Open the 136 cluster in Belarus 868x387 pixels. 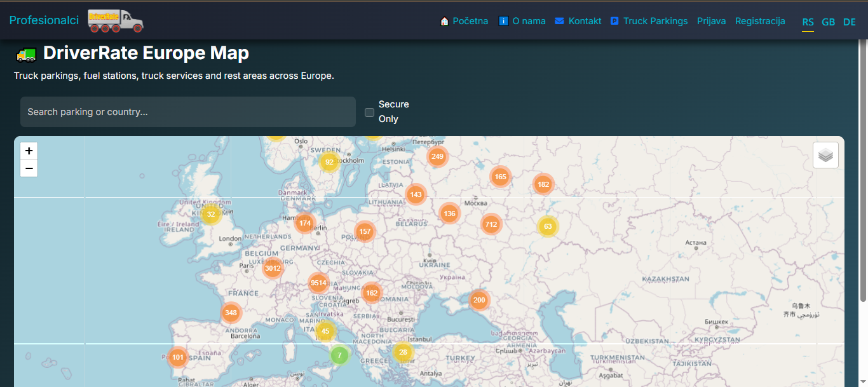pyautogui.click(x=450, y=214)
